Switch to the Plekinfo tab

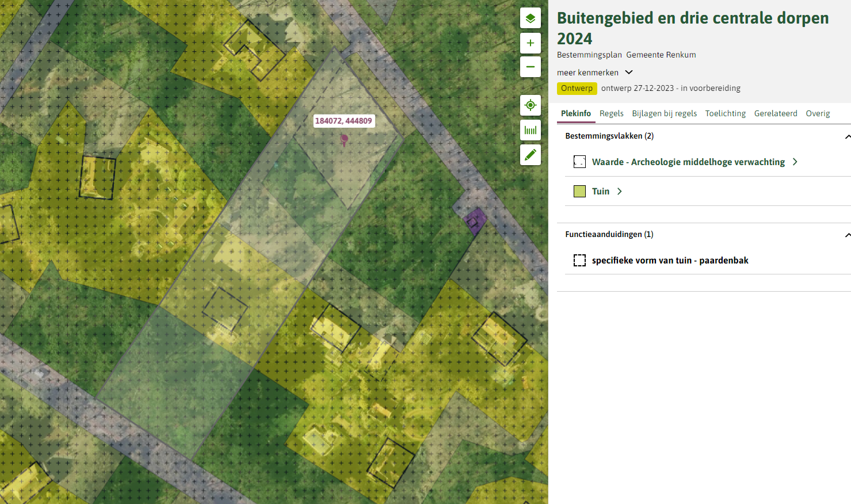point(576,113)
